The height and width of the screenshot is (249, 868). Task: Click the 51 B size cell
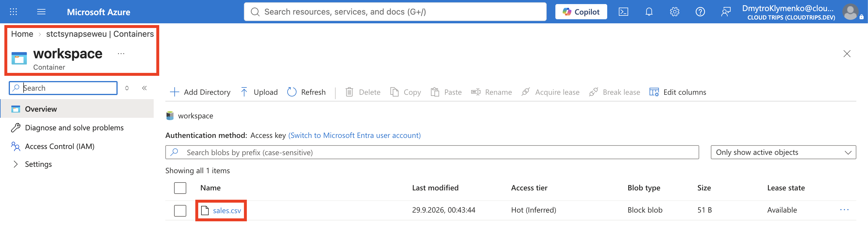pyautogui.click(x=704, y=210)
